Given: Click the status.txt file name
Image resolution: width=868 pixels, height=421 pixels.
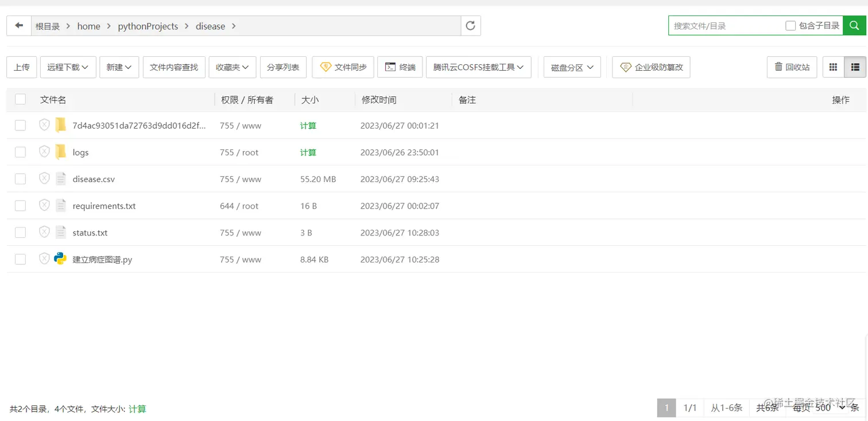Looking at the screenshot, I should [x=90, y=233].
